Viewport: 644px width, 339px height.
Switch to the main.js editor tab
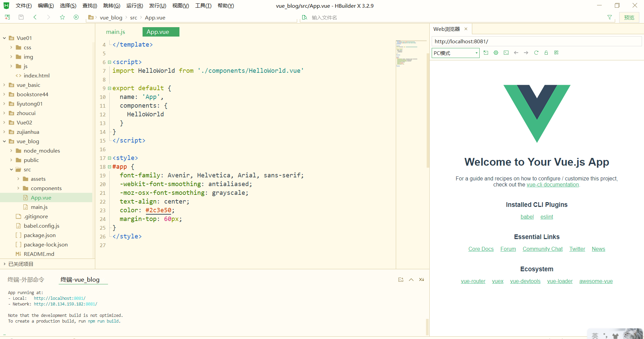[x=115, y=32]
